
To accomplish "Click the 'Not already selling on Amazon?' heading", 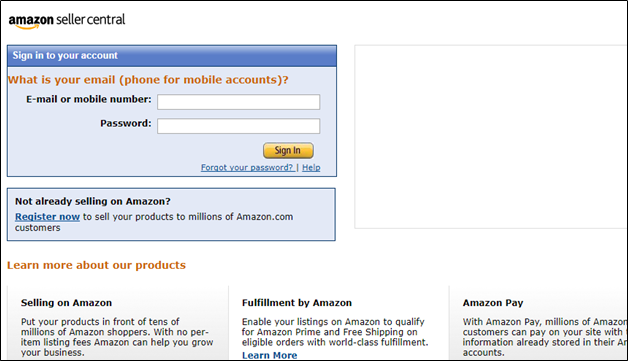I will tap(93, 201).
